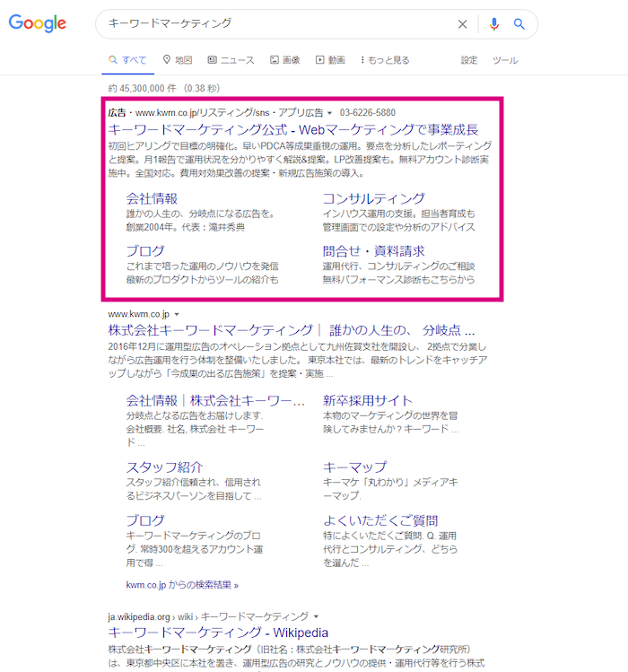
Task: Open the もっと見る three-dot menu
Action: click(385, 60)
